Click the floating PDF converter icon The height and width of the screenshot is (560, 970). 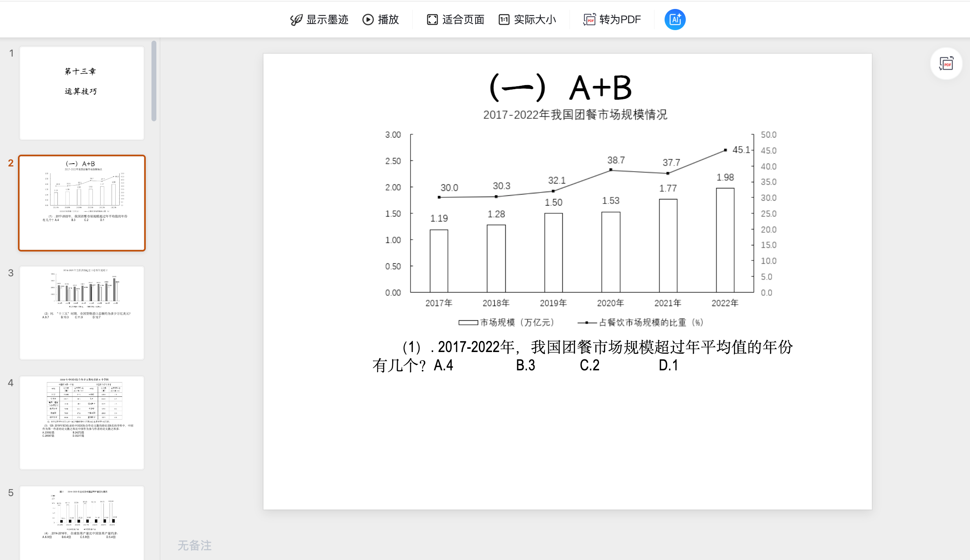pos(946,63)
